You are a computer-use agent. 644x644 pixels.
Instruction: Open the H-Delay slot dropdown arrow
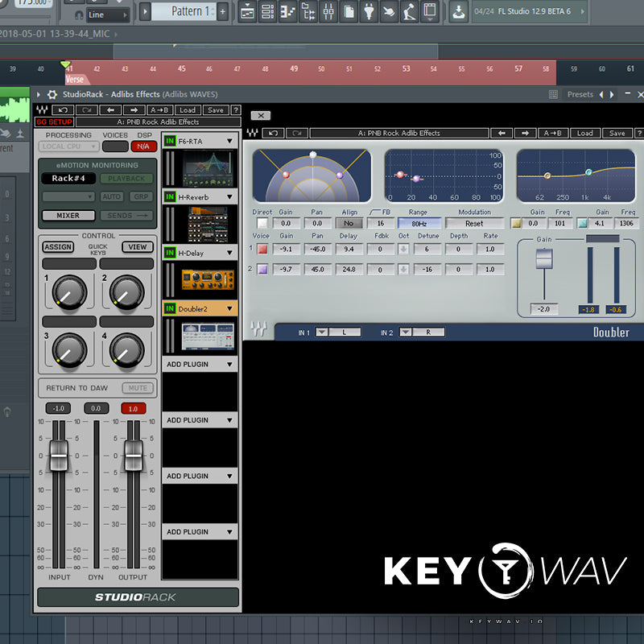point(229,253)
